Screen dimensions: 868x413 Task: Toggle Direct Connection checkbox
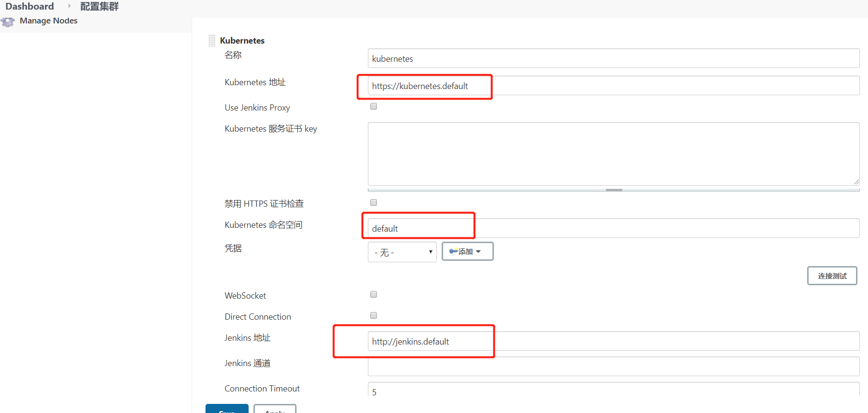pos(374,315)
